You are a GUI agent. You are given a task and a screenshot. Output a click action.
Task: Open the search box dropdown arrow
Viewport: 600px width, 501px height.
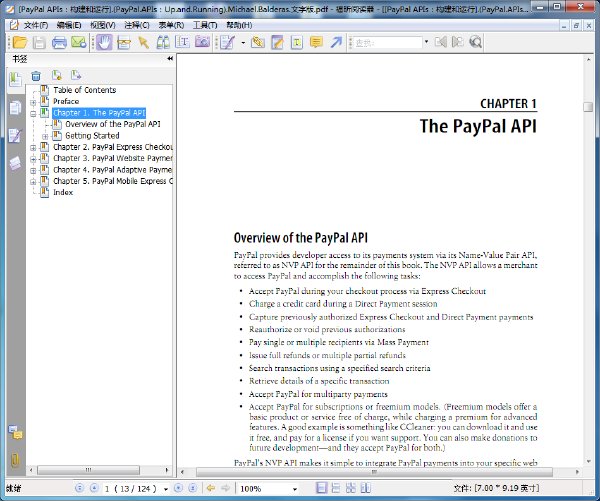point(426,42)
